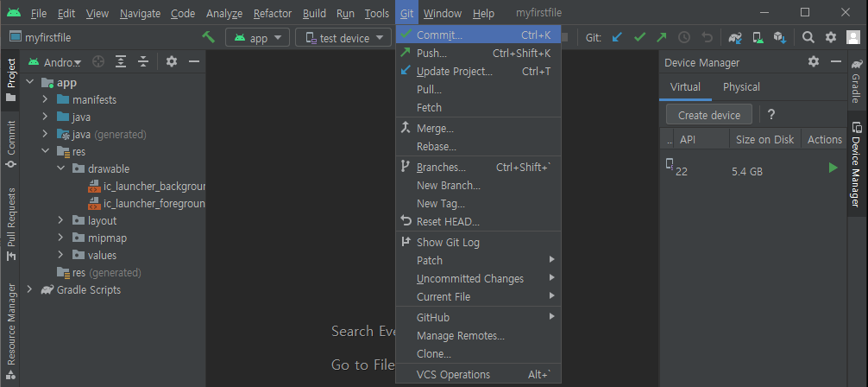This screenshot has width=868, height=387.
Task: Open the Gradle side tool window
Action: tap(856, 79)
